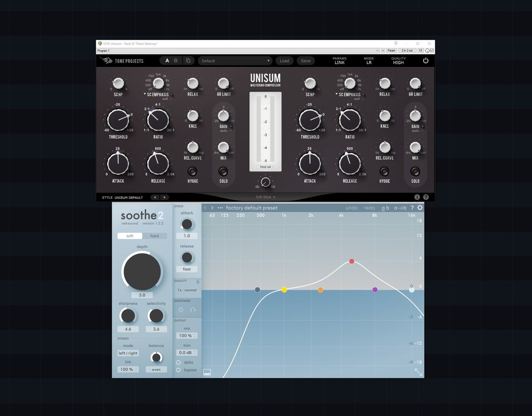This screenshot has width=532, height=416.
Task: Toggle the left channel HYGGE button
Action: pyautogui.click(x=192, y=172)
